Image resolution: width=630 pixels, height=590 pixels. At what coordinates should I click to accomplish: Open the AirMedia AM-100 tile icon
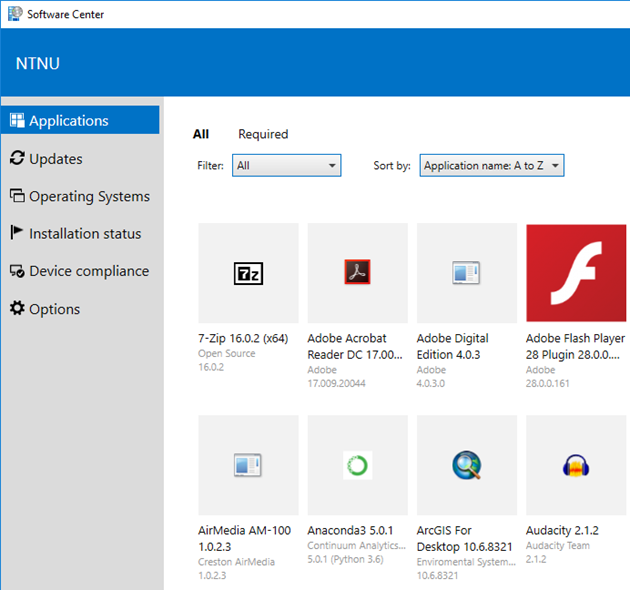248,465
